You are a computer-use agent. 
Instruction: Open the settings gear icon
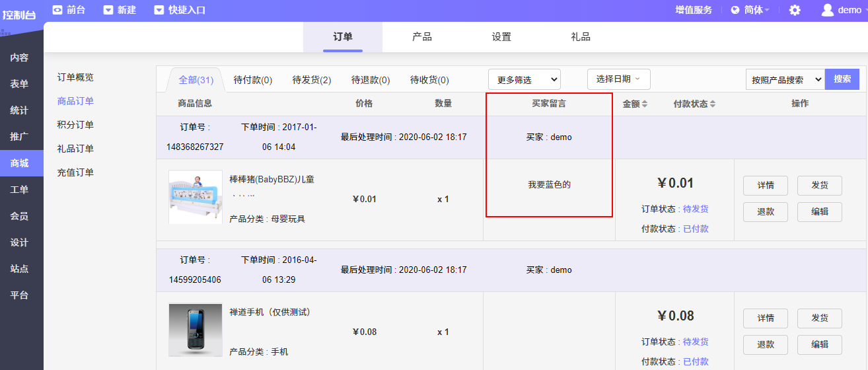point(795,11)
